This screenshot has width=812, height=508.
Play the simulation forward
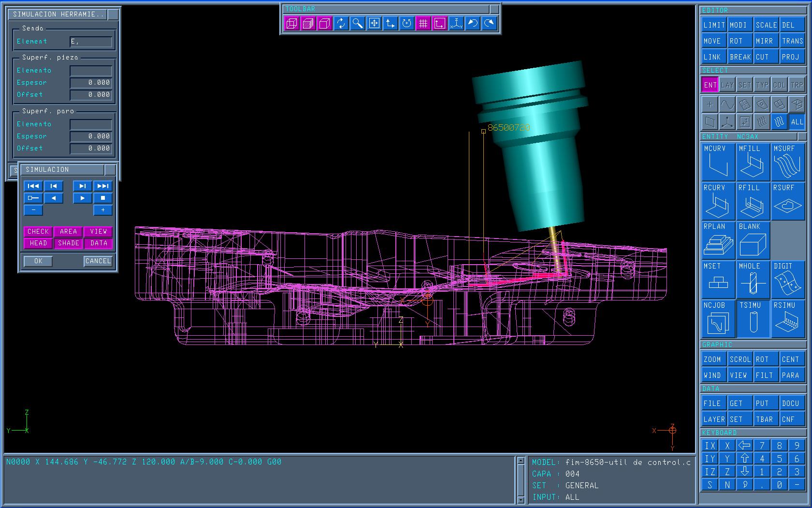point(83,198)
